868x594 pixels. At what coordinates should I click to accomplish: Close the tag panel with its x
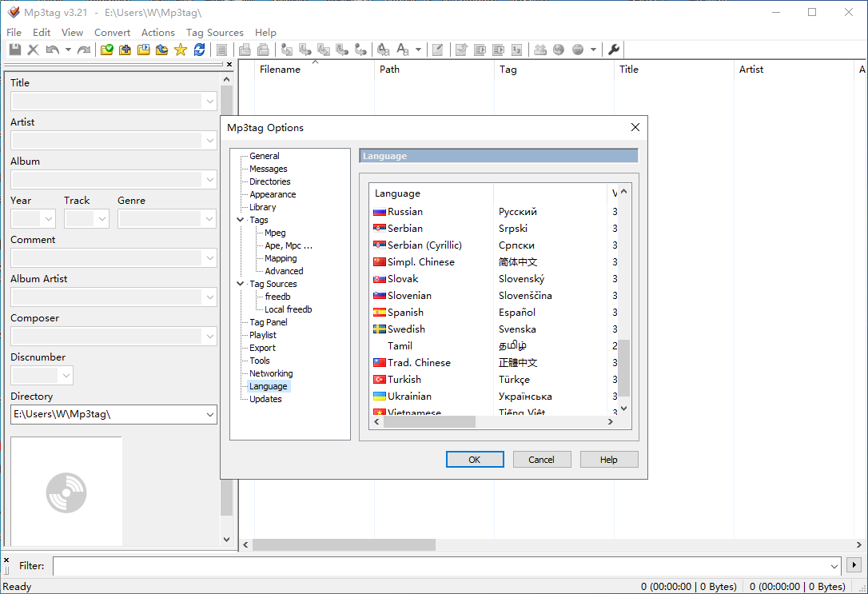coord(229,65)
